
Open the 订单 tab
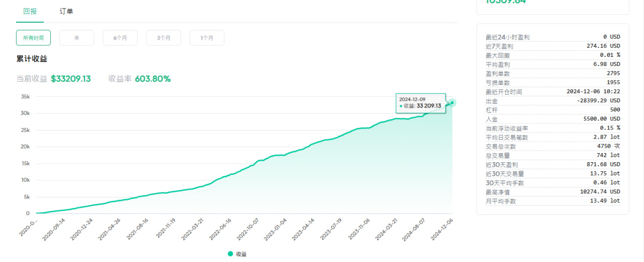pyautogui.click(x=66, y=11)
